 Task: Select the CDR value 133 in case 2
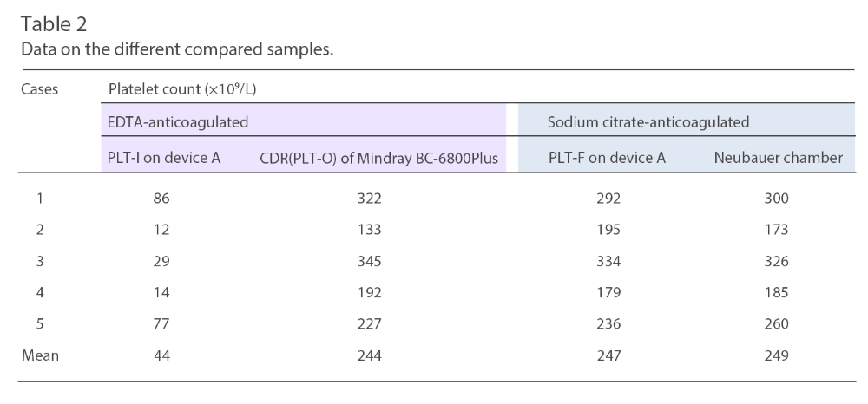coord(370,230)
